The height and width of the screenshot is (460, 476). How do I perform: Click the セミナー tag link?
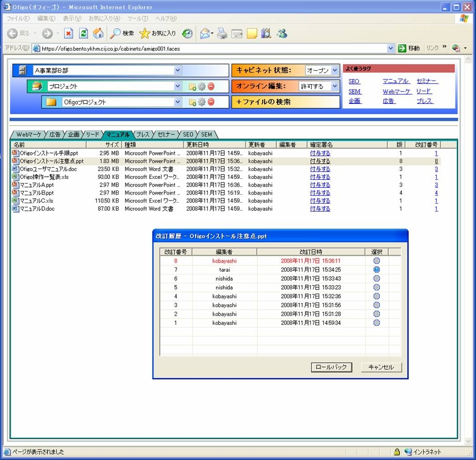pos(427,81)
